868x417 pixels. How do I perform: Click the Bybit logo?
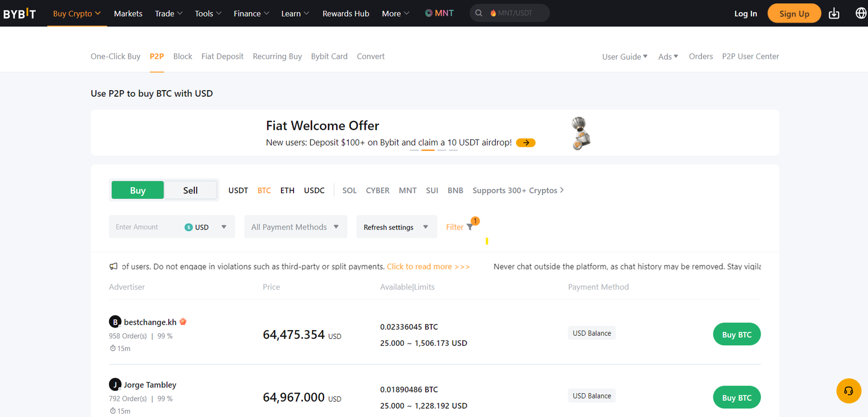point(20,14)
